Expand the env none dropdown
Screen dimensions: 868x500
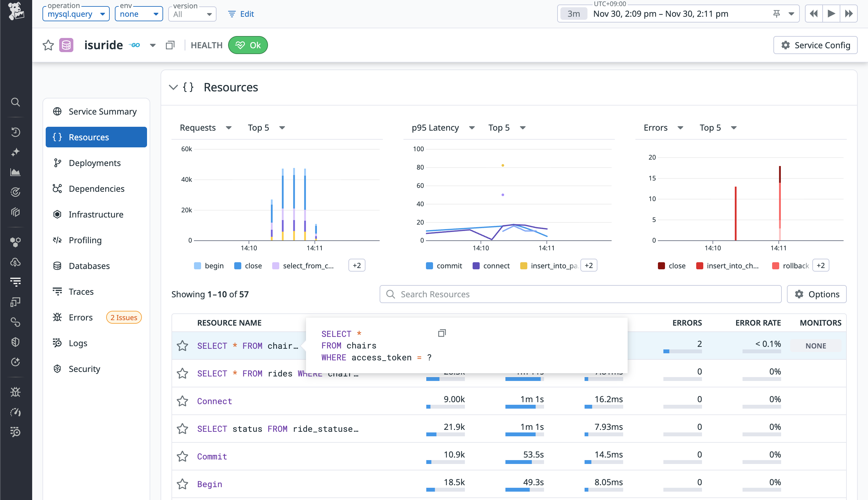coord(139,14)
